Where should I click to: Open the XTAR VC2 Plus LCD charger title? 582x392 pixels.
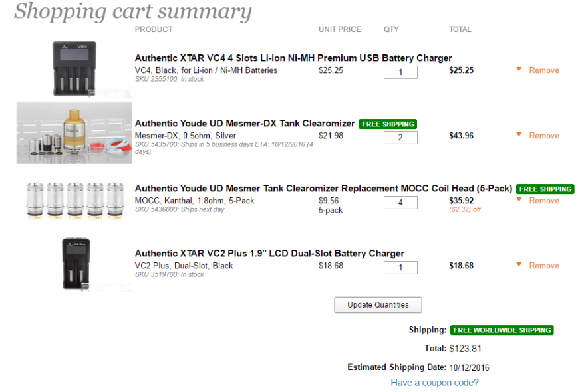tap(269, 254)
